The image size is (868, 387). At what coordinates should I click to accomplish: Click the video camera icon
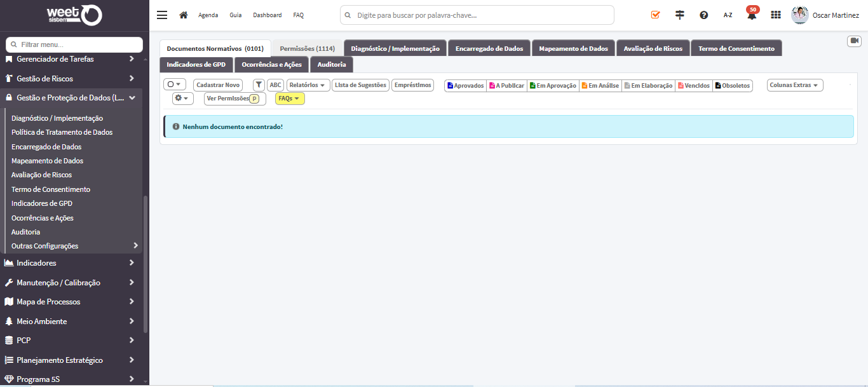(854, 41)
